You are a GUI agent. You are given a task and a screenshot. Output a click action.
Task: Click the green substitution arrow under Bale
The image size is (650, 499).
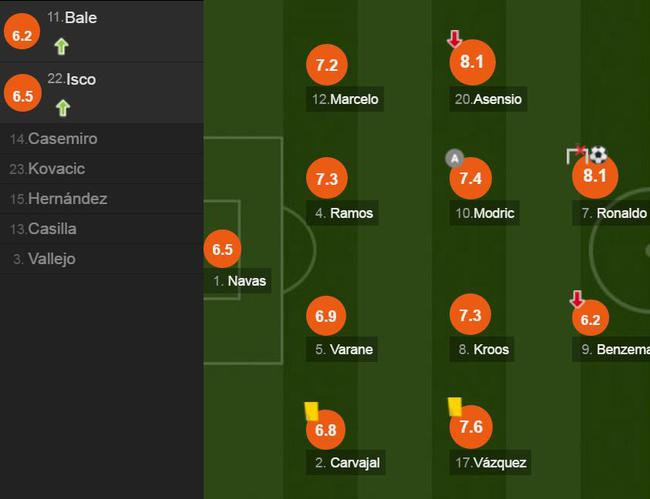pos(62,46)
